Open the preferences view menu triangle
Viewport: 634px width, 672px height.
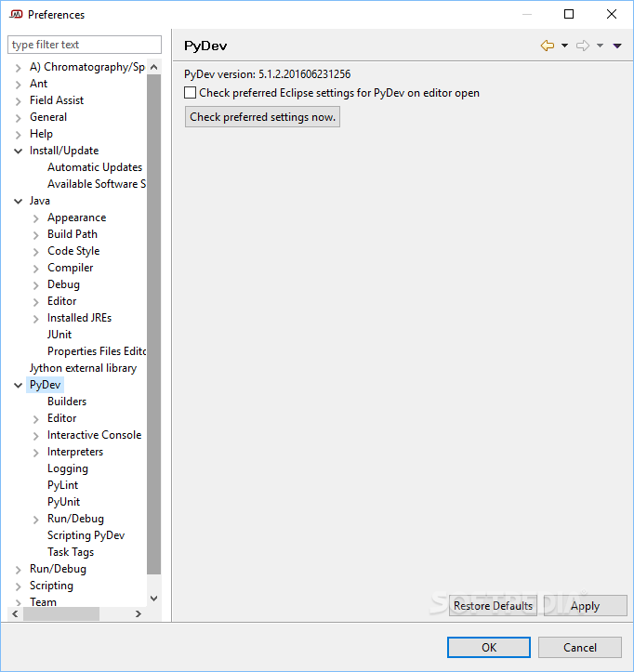[617, 46]
